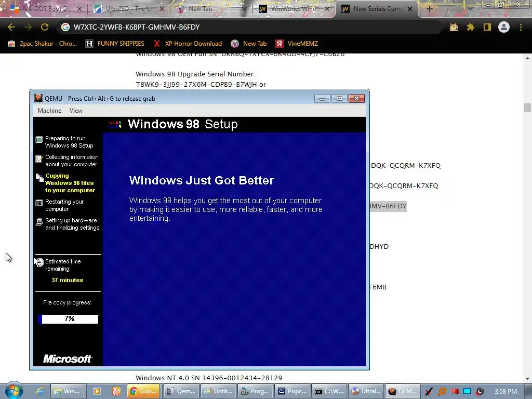
Task: Open the FUNNY SNIPPIES bookmark
Action: click(x=115, y=44)
